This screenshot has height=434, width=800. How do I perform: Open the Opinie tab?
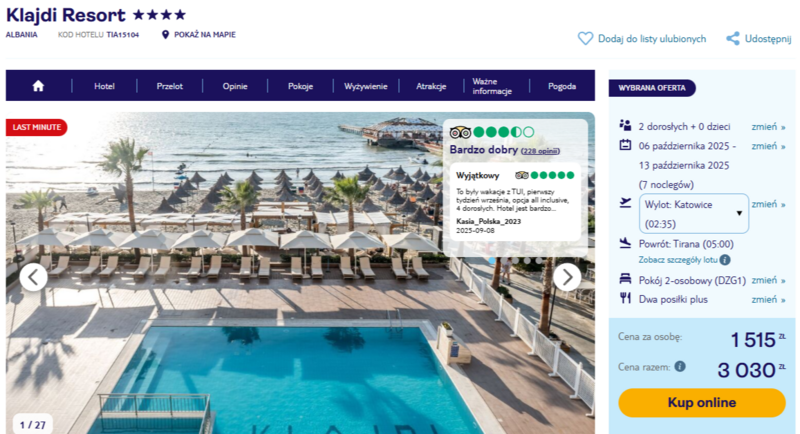[235, 86]
